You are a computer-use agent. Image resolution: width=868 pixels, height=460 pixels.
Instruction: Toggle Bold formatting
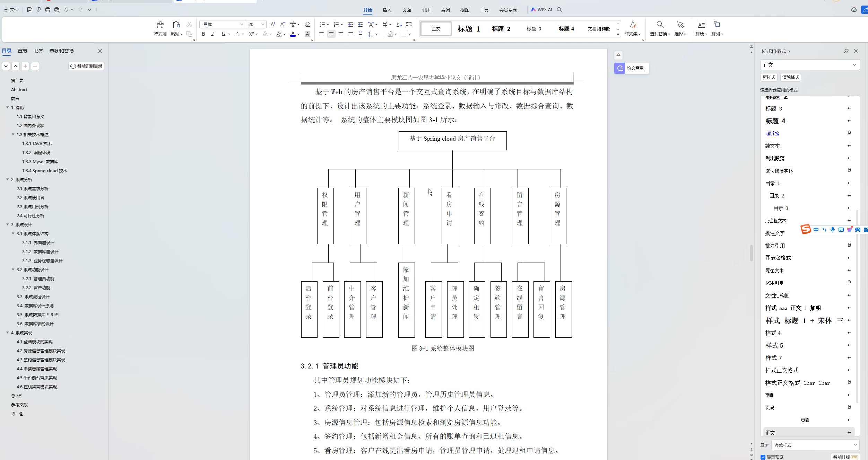(x=203, y=34)
